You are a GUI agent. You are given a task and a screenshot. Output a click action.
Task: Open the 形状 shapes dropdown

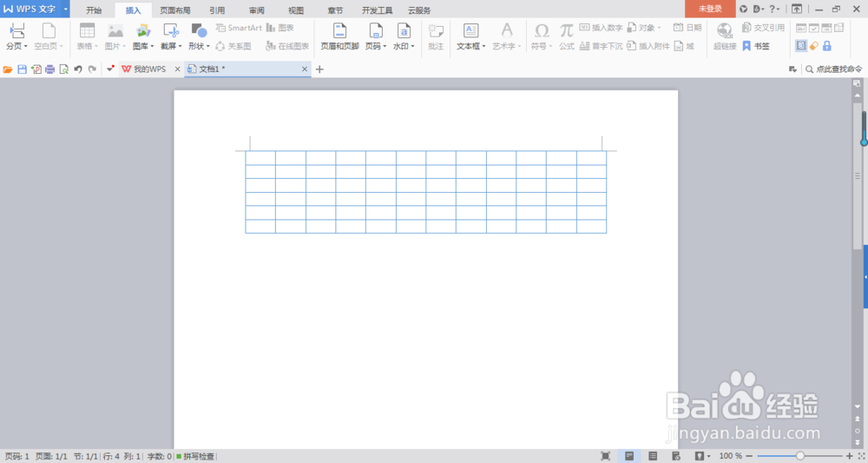(199, 37)
